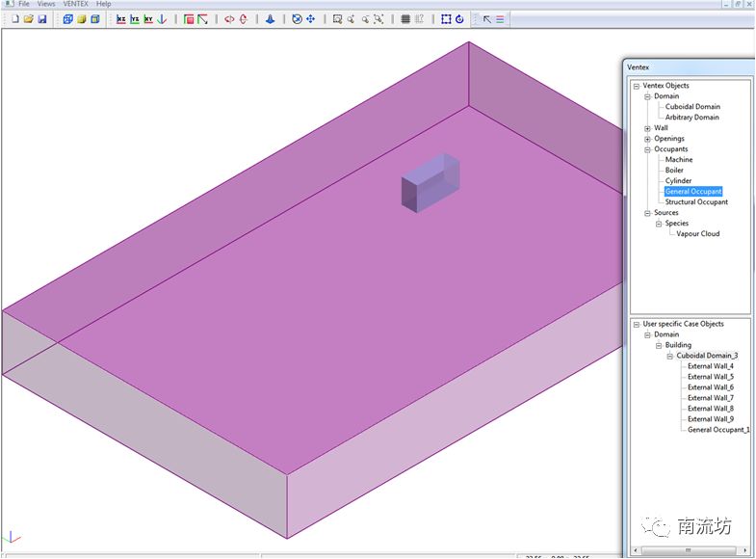Image resolution: width=756 pixels, height=559 pixels.
Task: Select the pan move arrows tool
Action: pos(310,19)
